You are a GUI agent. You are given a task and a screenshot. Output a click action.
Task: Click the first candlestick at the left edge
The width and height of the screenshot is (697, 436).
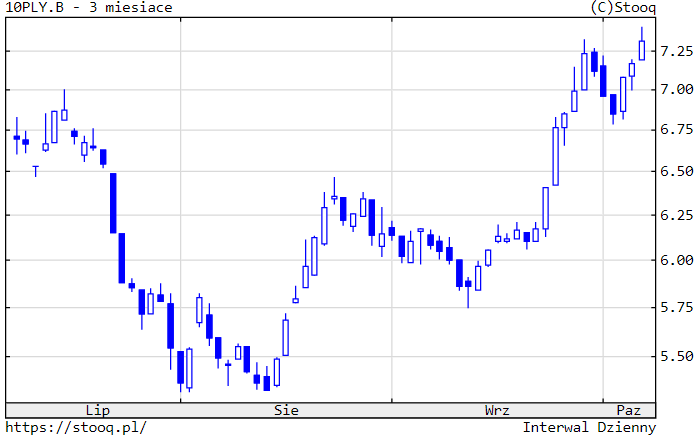(17, 137)
